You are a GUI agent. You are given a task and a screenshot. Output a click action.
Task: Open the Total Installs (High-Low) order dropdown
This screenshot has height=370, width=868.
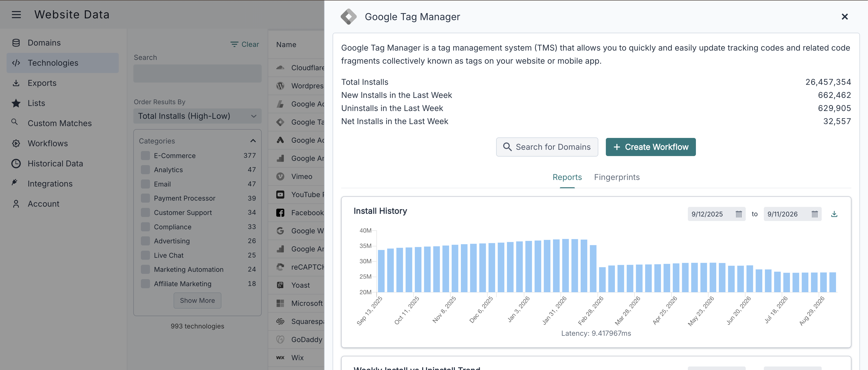[198, 116]
